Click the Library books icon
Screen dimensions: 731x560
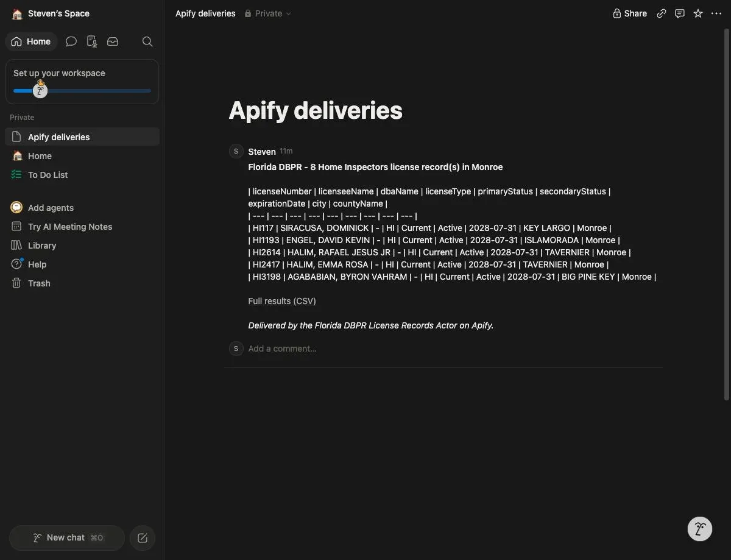[x=16, y=246]
